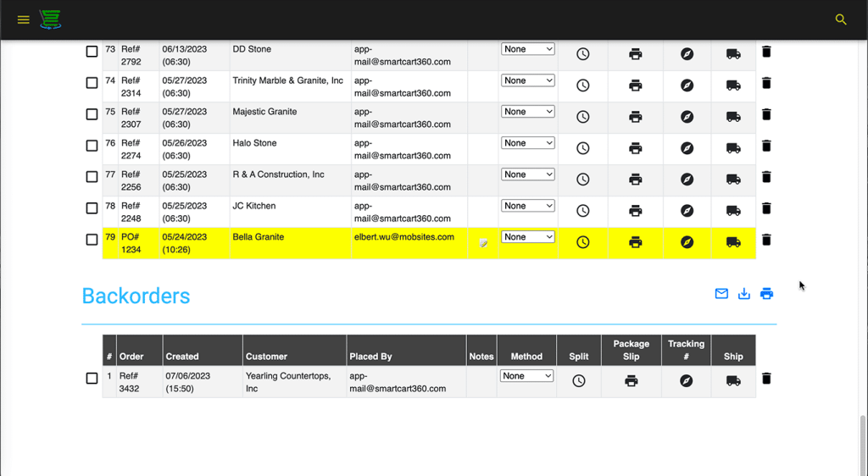This screenshot has width=868, height=476.
Task: Open split for Halo Stone order
Action: (x=583, y=148)
